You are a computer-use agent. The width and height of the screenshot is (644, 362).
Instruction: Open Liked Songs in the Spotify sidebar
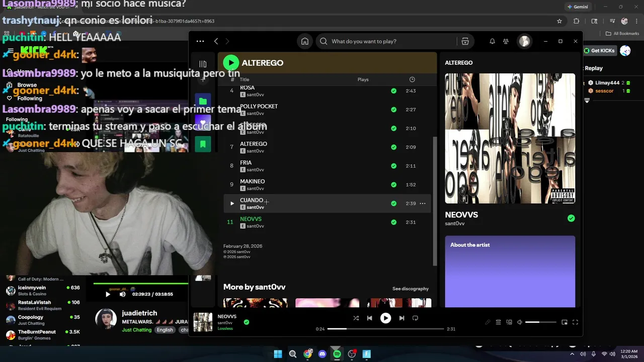pyautogui.click(x=203, y=123)
